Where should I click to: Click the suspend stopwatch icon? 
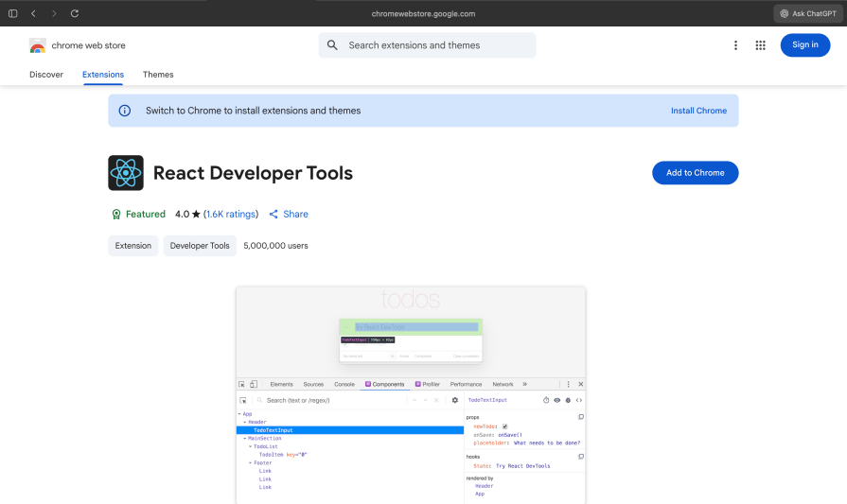pos(546,400)
